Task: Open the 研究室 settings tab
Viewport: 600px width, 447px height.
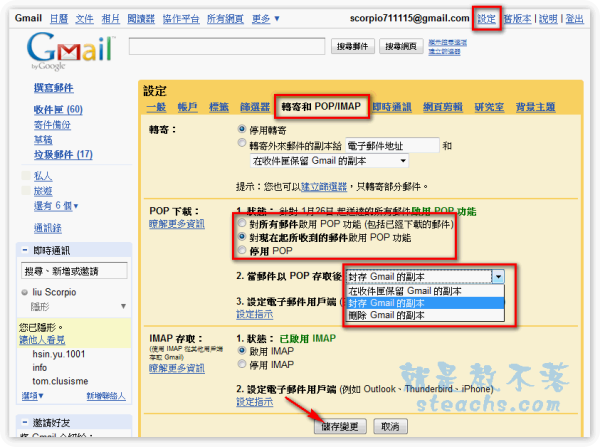Action: pyautogui.click(x=489, y=107)
